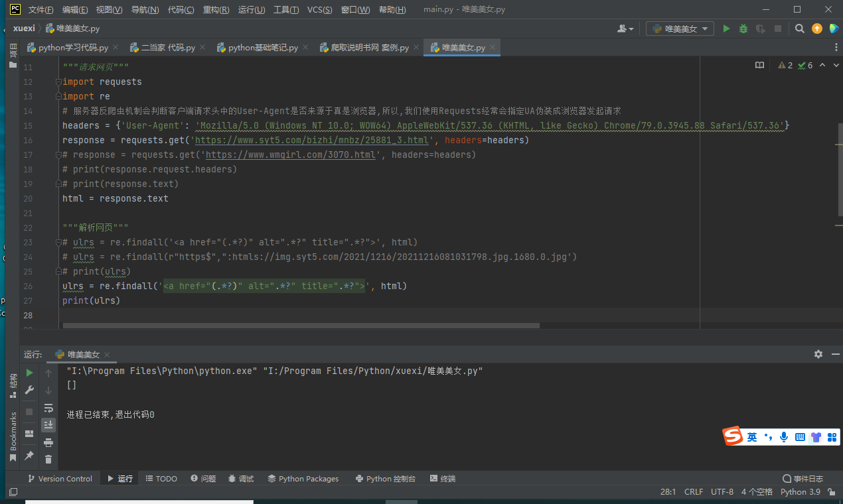This screenshot has height=504, width=843.
Task: Open the 唯美美女 run configuration dropdown
Action: tap(680, 29)
